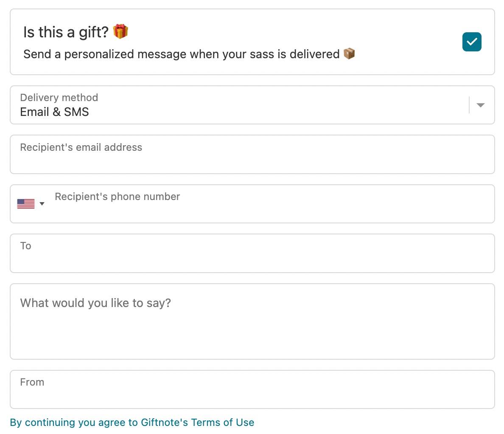The image size is (504, 434).
Task: Click the white checkmark icon
Action: [472, 42]
